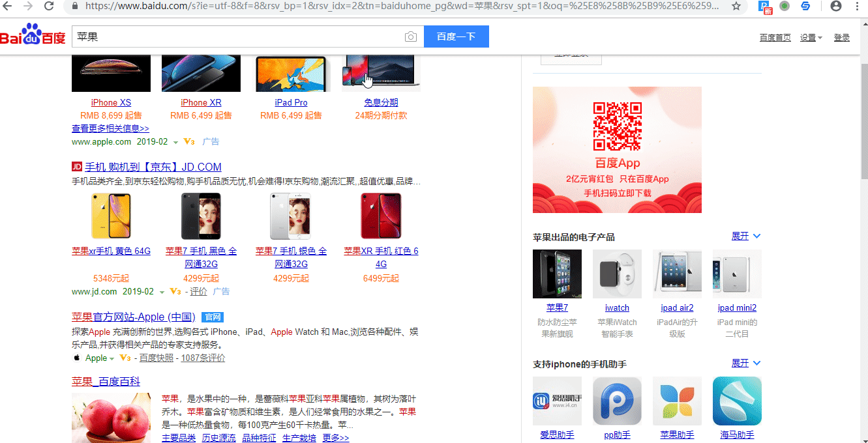The height and width of the screenshot is (443, 868).
Task: Click the red JD icon beside 手机 result
Action: point(77,167)
